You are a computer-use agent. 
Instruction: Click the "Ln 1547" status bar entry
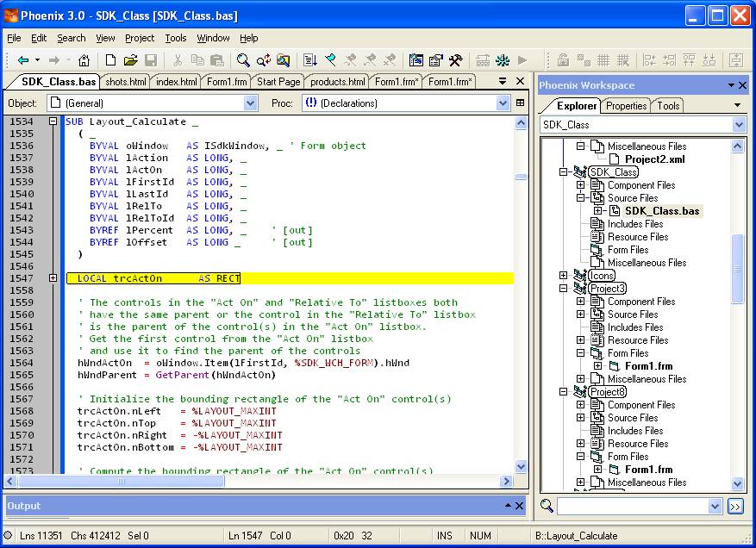(246, 535)
